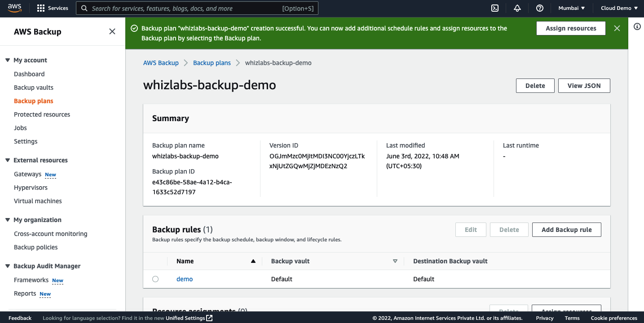Go to Dashboard in sidebar
Image resolution: width=644 pixels, height=323 pixels.
click(29, 74)
